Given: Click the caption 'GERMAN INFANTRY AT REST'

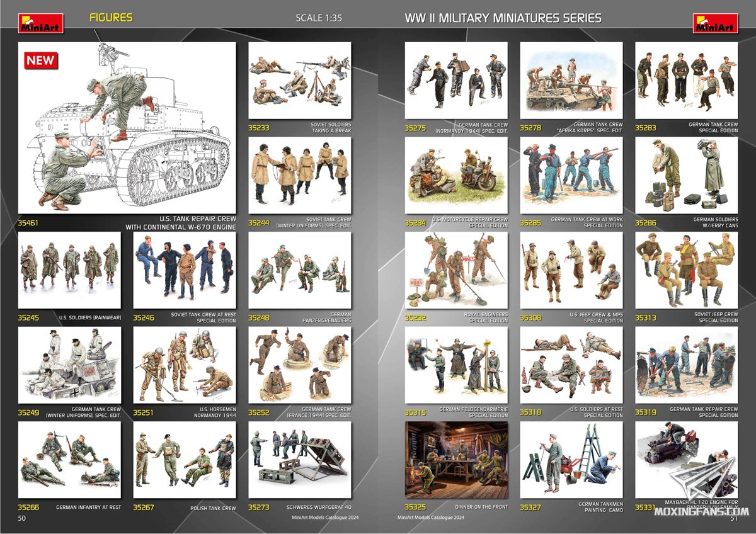Looking at the screenshot, I should (x=88, y=508).
